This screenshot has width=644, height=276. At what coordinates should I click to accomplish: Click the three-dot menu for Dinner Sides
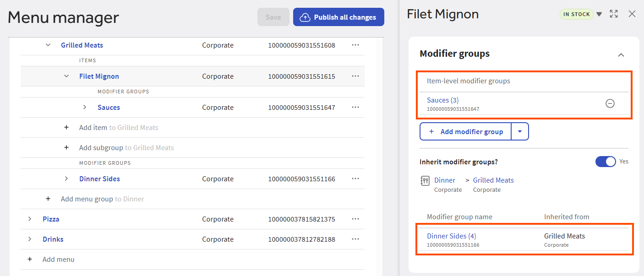click(x=355, y=179)
